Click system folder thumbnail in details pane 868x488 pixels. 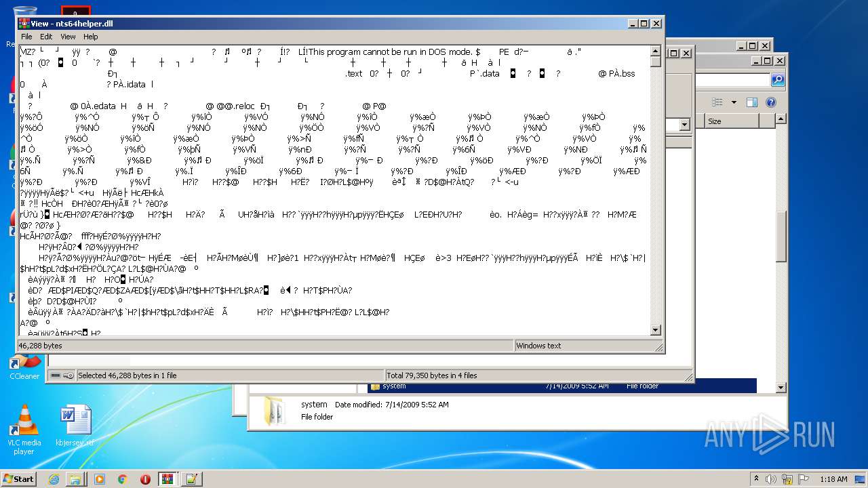tap(275, 411)
